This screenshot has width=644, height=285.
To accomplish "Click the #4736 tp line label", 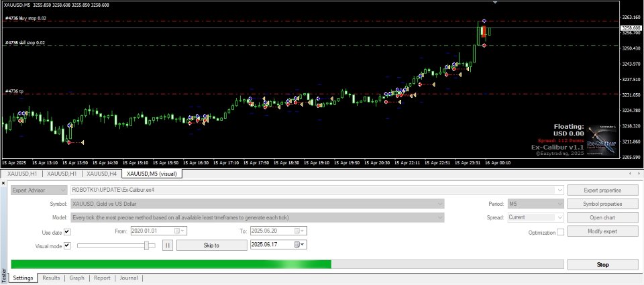I will pos(14,91).
